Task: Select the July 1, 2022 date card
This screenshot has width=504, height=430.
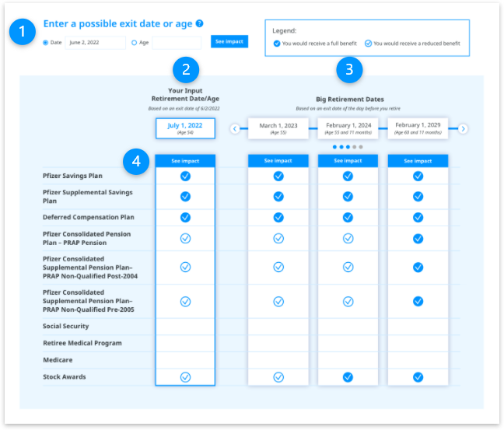Action: point(185,128)
